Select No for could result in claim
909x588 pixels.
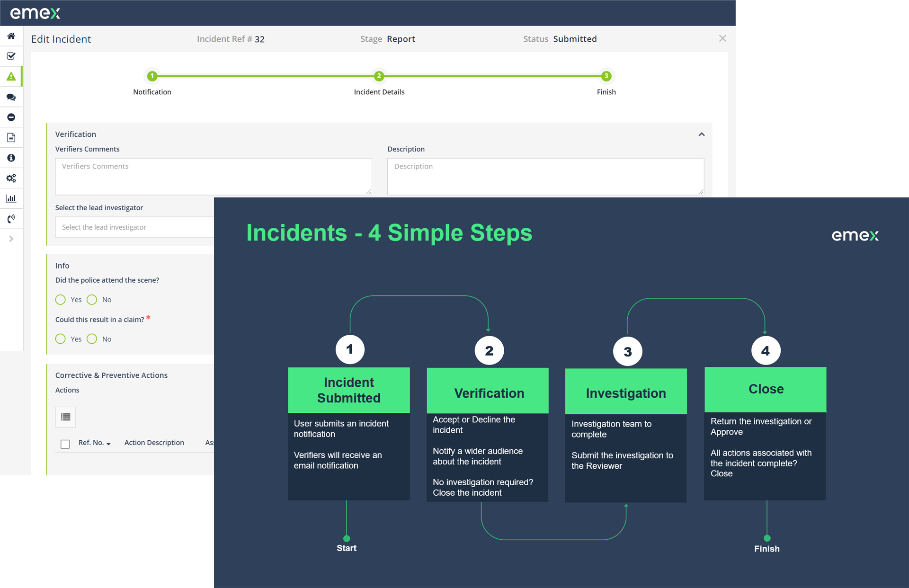[92, 339]
